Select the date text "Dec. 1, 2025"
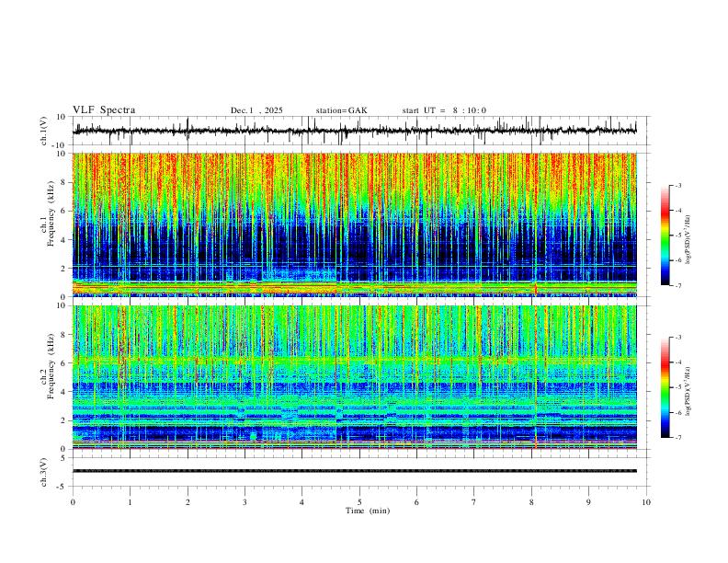 (256, 110)
